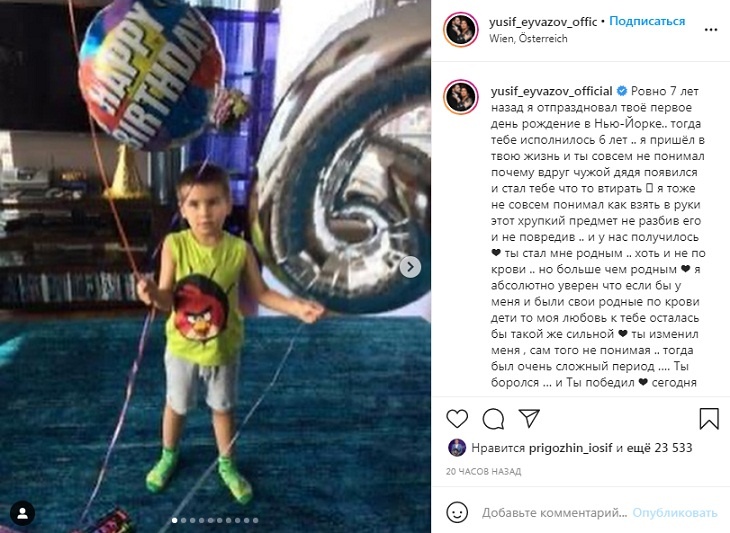Viewport: 730px width, 533px height.
Task: Follow account via Подписаться link
Action: 647,21
